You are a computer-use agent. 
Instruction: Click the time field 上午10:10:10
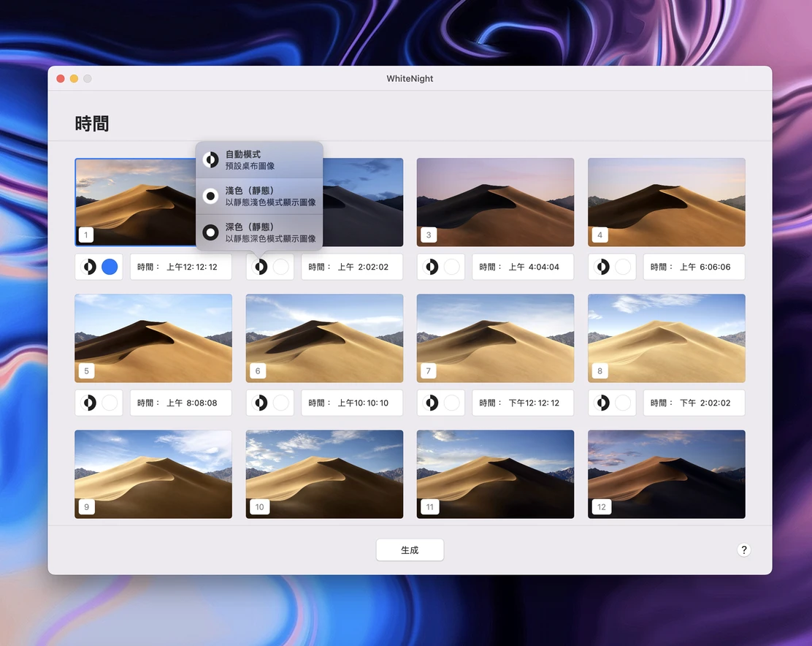(352, 403)
